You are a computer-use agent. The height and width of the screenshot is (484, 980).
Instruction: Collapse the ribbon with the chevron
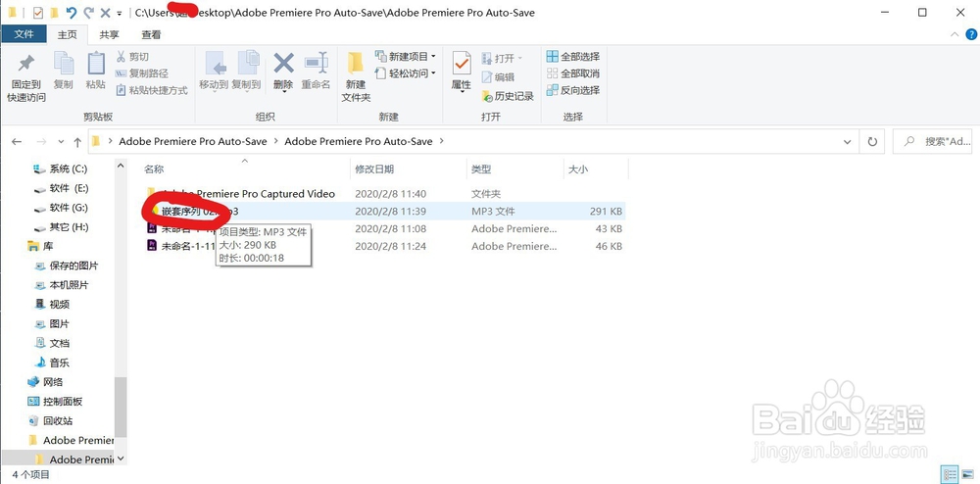[x=955, y=35]
